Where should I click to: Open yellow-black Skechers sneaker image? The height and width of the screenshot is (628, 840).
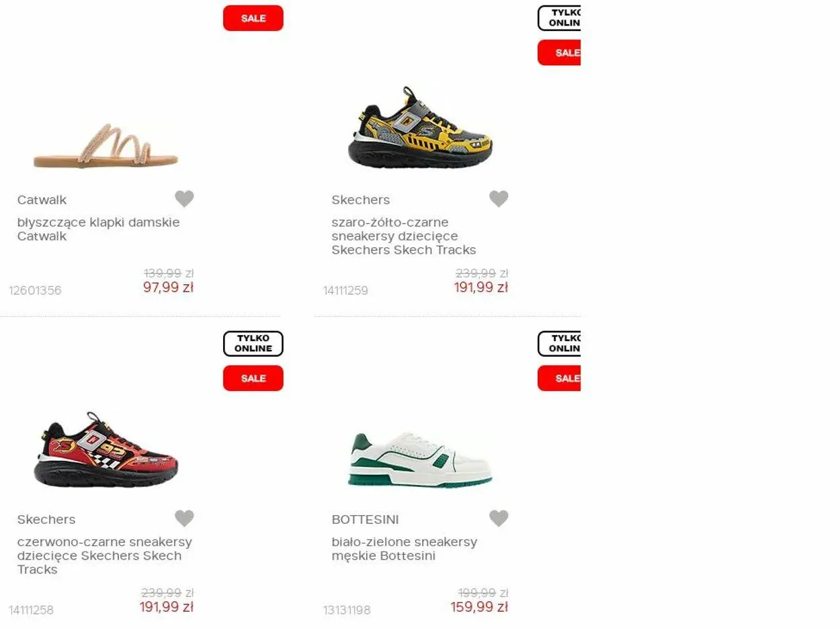(x=420, y=127)
